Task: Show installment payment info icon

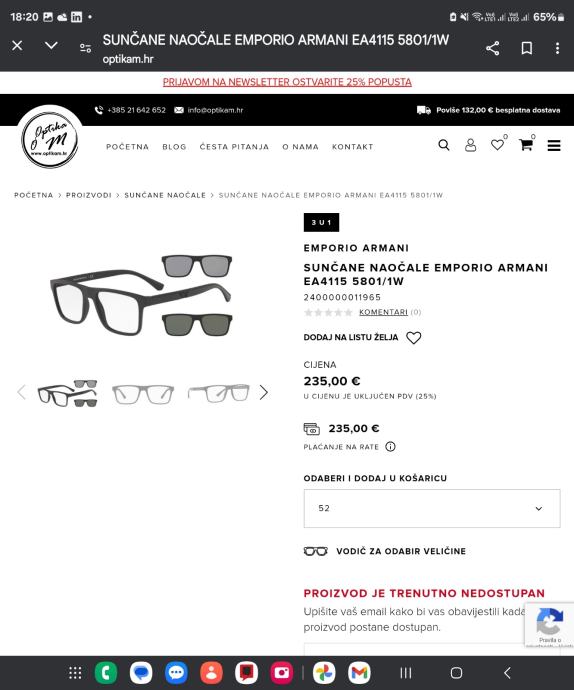Action: pyautogui.click(x=390, y=447)
